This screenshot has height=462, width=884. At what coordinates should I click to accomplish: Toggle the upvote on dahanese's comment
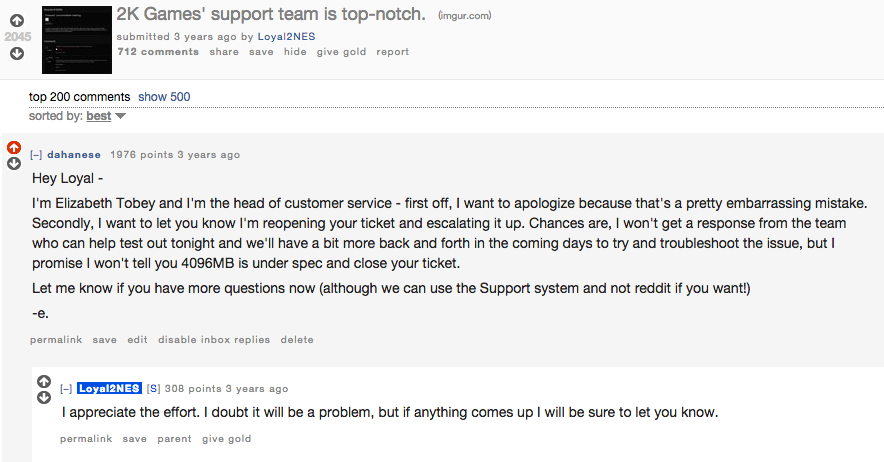point(14,148)
